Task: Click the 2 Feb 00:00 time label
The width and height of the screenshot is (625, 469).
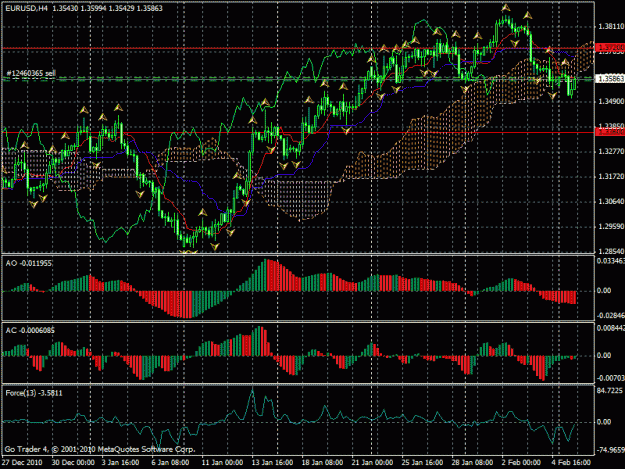Action: point(521,462)
